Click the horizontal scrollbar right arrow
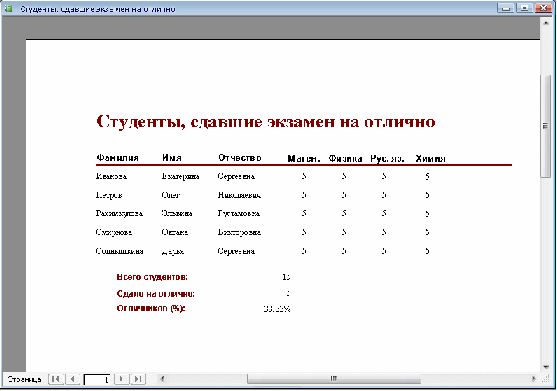 click(x=534, y=379)
